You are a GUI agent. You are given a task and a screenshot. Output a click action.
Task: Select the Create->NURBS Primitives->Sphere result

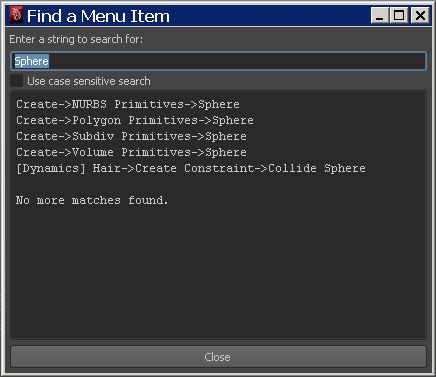[x=128, y=104]
